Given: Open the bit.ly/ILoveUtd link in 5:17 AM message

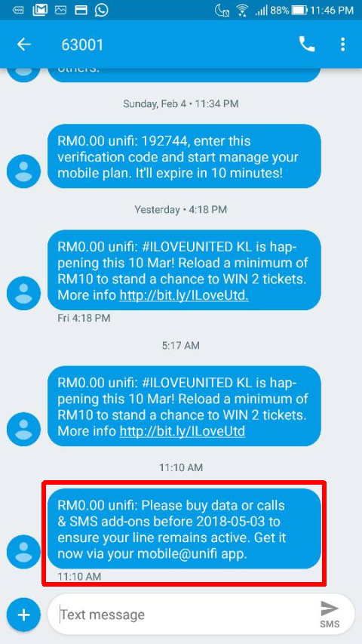Looking at the screenshot, I should [183, 431].
